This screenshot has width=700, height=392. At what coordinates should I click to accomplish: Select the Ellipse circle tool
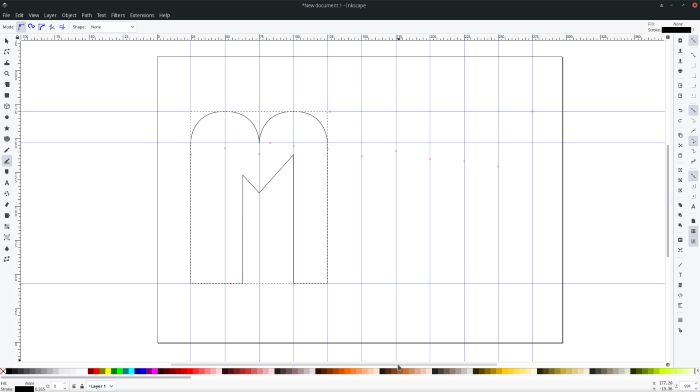pyautogui.click(x=7, y=117)
